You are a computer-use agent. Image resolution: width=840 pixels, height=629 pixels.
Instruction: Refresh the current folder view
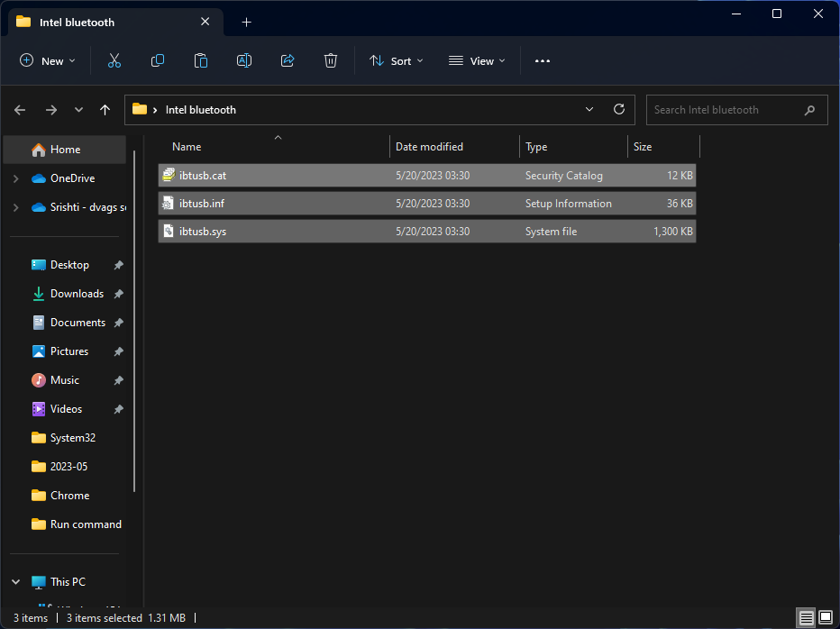[x=619, y=110]
